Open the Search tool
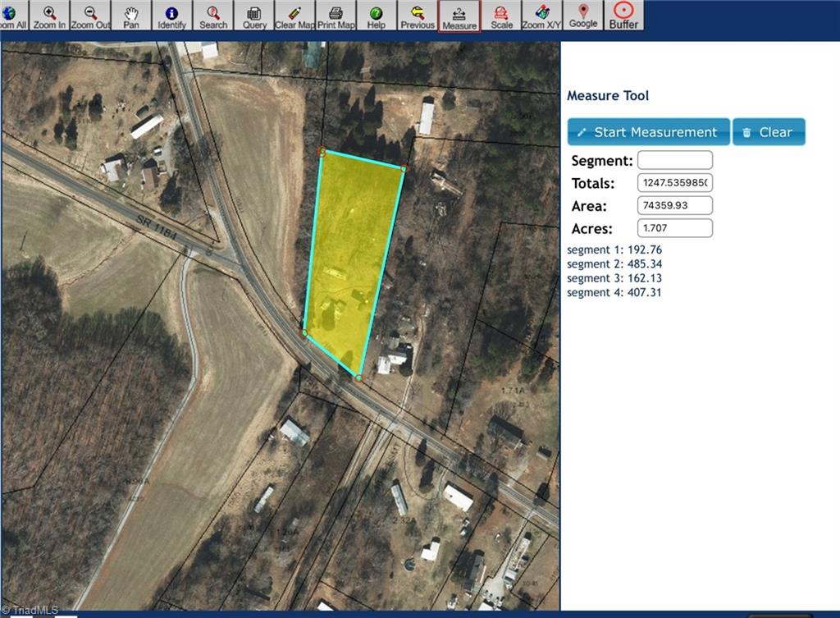 213,16
